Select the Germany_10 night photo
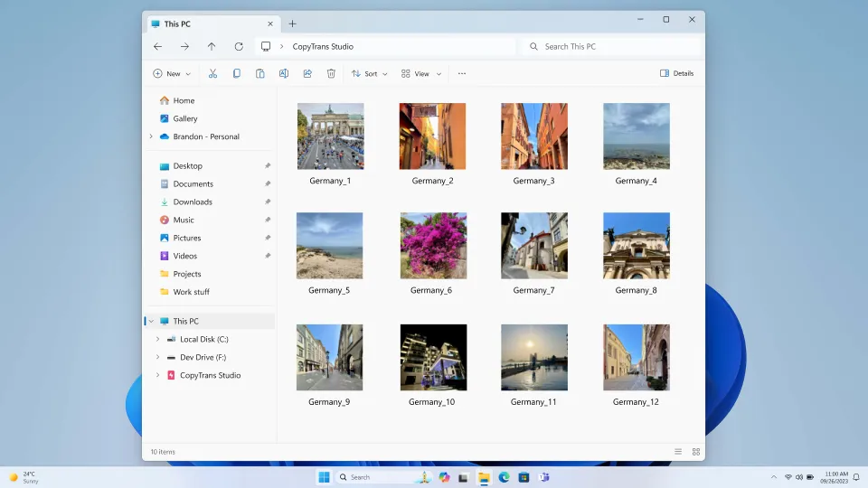The width and height of the screenshot is (868, 488). click(x=433, y=358)
